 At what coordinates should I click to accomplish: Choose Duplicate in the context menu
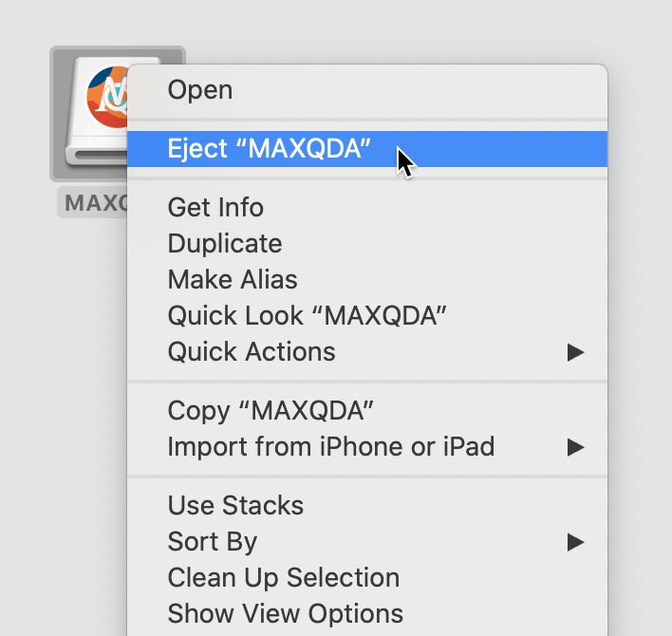(x=367, y=243)
